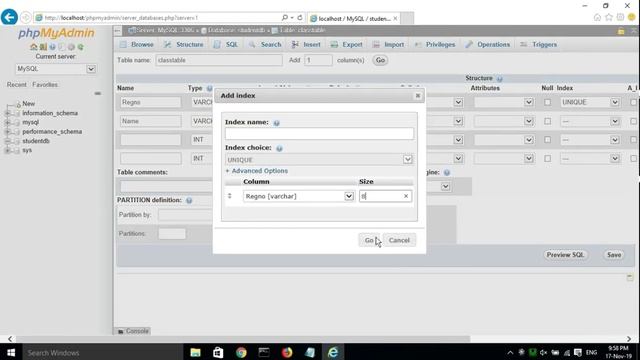640x360 pixels.
Task: Clear the Size field with X icon
Action: (x=406, y=196)
